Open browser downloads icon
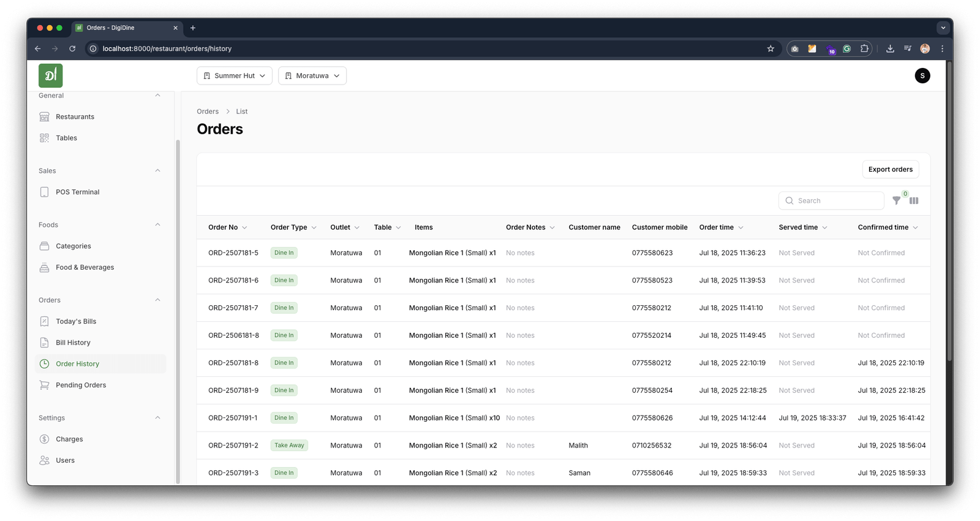The width and height of the screenshot is (980, 521). point(890,48)
